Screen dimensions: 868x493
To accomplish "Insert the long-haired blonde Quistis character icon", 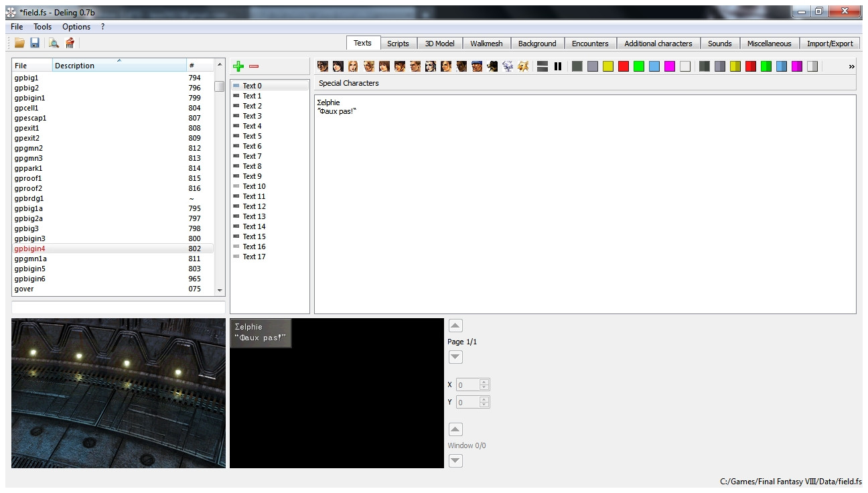I will click(354, 66).
